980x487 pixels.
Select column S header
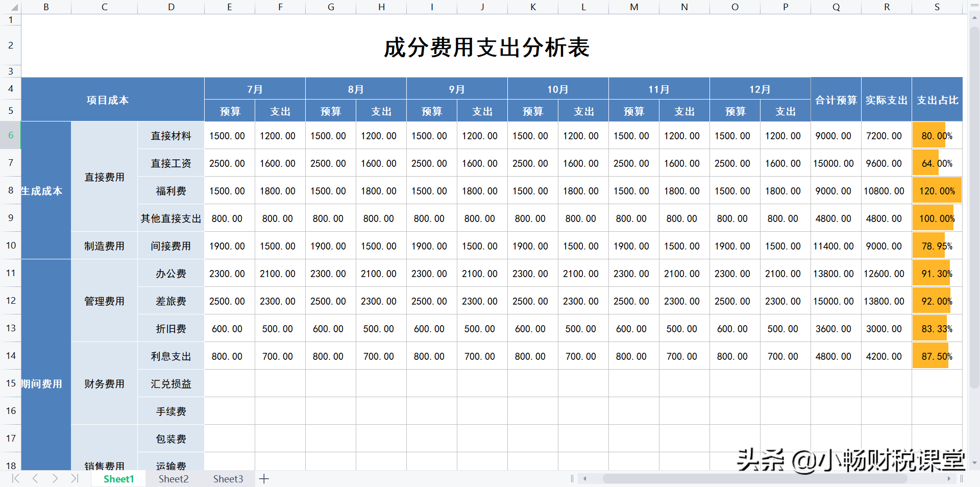[x=937, y=7]
